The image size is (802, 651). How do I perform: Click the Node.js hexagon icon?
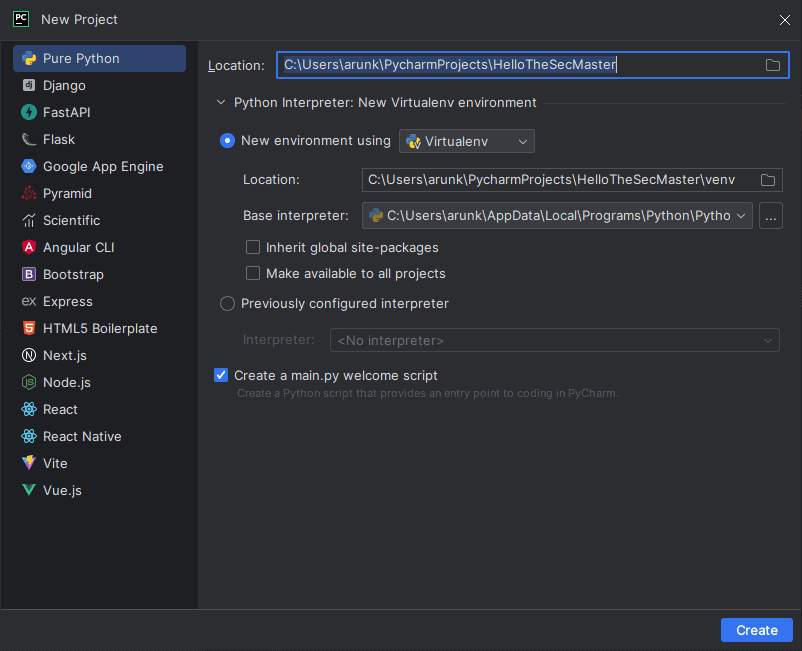pos(29,383)
